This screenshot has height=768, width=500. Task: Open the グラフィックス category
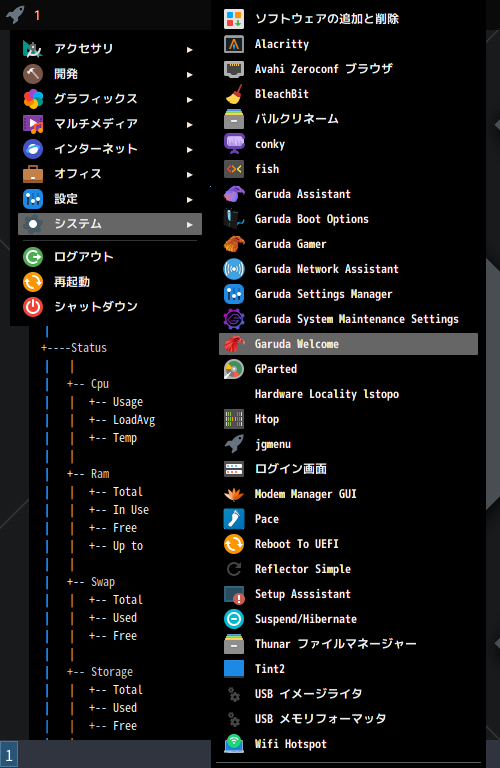click(x=110, y=98)
